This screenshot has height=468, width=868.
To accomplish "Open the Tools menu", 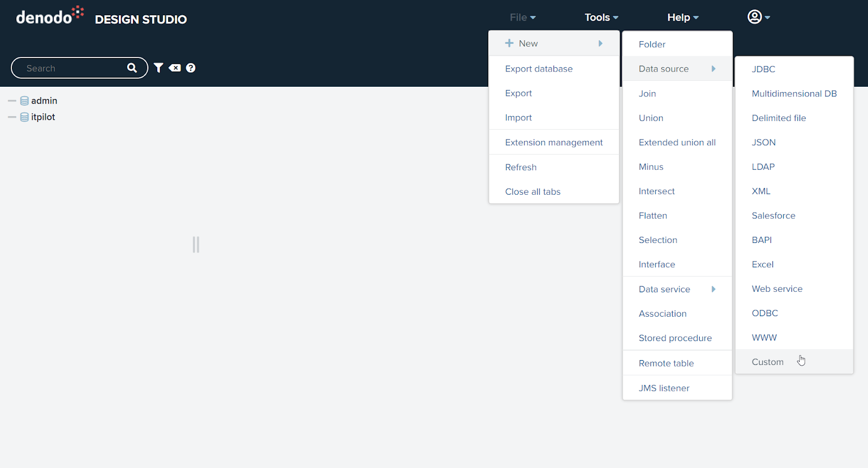I will pos(601,17).
